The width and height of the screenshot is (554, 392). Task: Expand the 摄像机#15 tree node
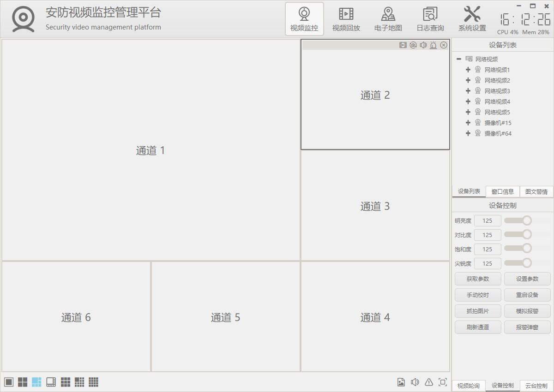pos(468,123)
